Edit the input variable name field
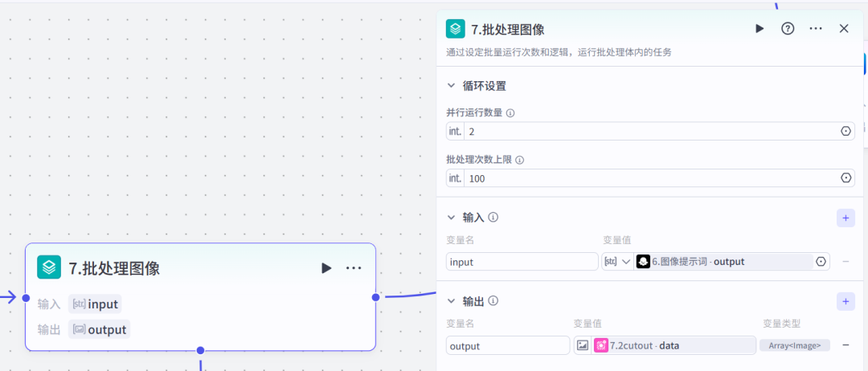868x371 pixels. [522, 262]
